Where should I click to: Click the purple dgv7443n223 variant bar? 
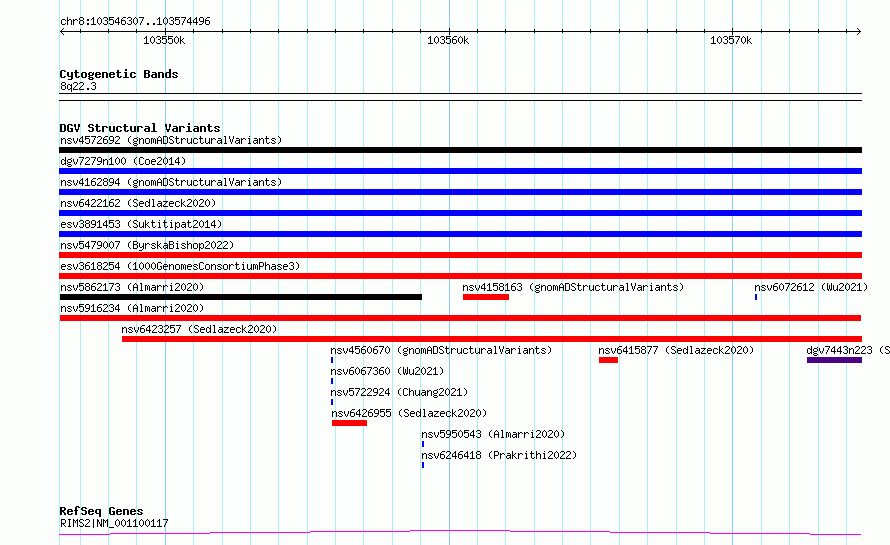point(834,360)
